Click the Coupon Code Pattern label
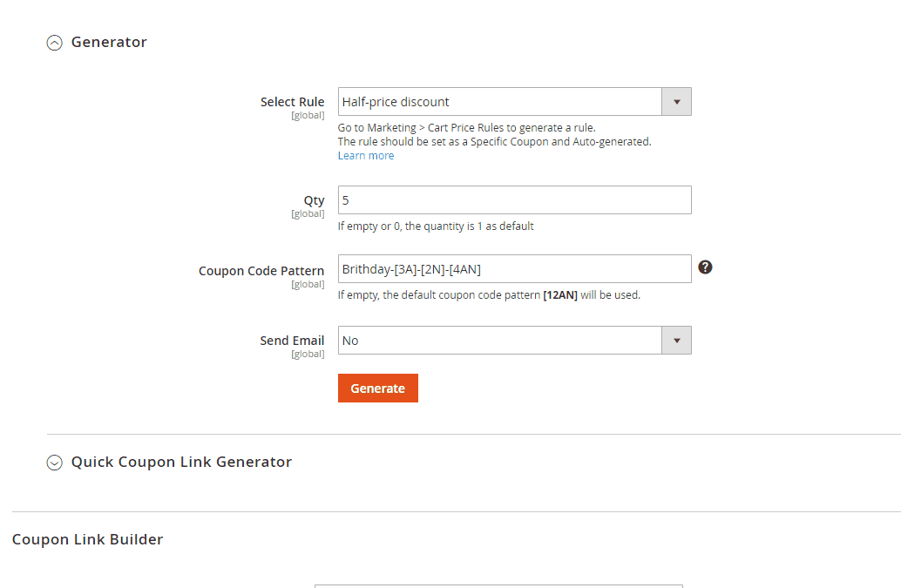This screenshot has width=901, height=588. pyautogui.click(x=261, y=270)
